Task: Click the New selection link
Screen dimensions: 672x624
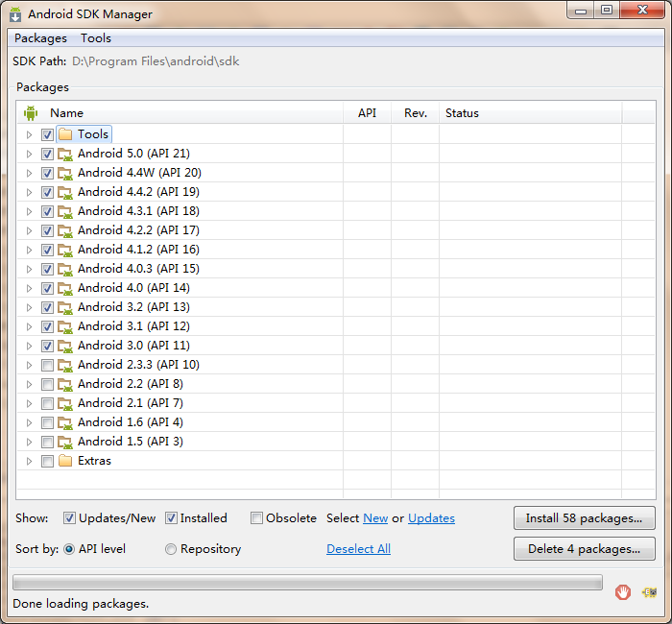Action: point(375,518)
